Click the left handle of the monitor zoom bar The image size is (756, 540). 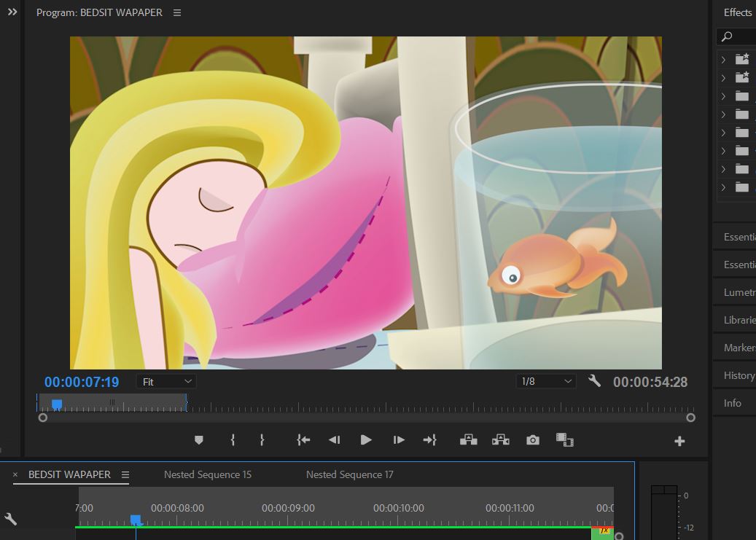[x=43, y=418]
